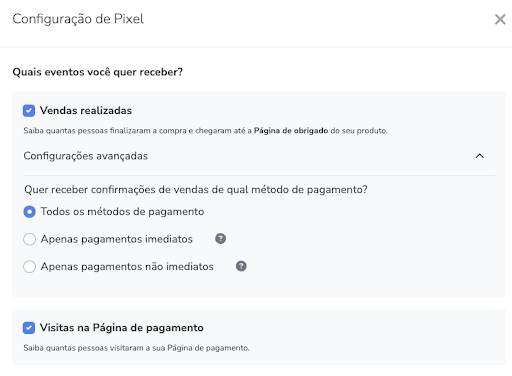Open help icon for pagamentos imediatos

[220, 239]
